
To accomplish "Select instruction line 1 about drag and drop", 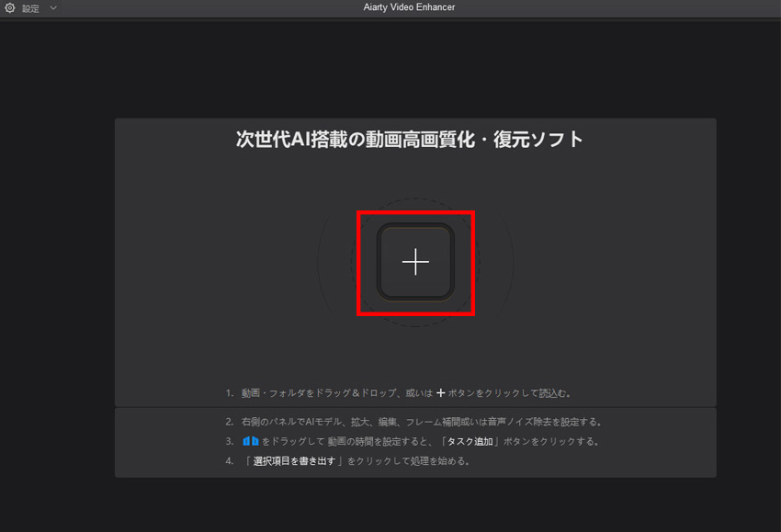I will [x=397, y=392].
